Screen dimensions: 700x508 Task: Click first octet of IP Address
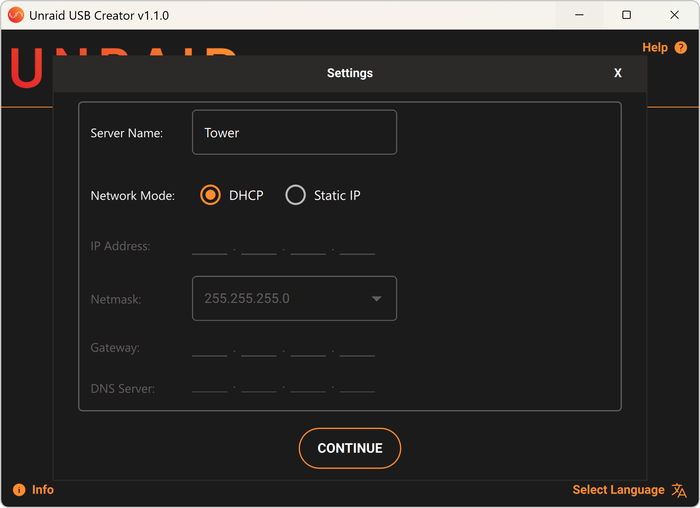click(210, 246)
